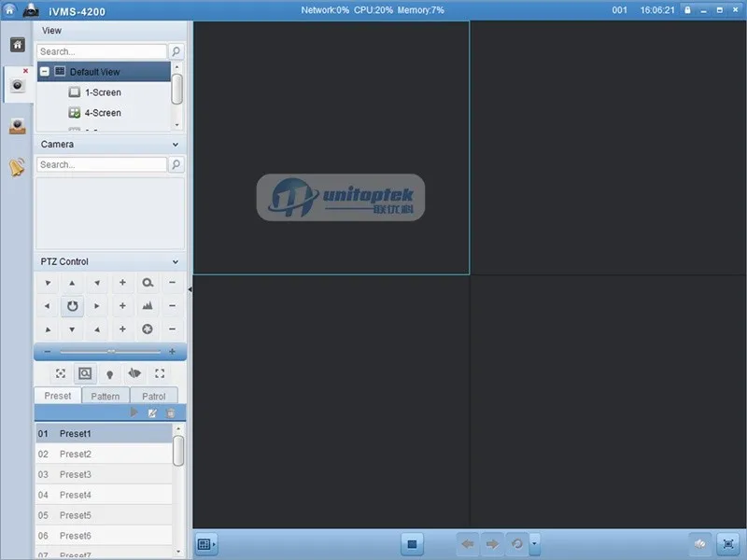Toggle the PTZ wiper button
This screenshot has height=560, width=747.
[134, 374]
